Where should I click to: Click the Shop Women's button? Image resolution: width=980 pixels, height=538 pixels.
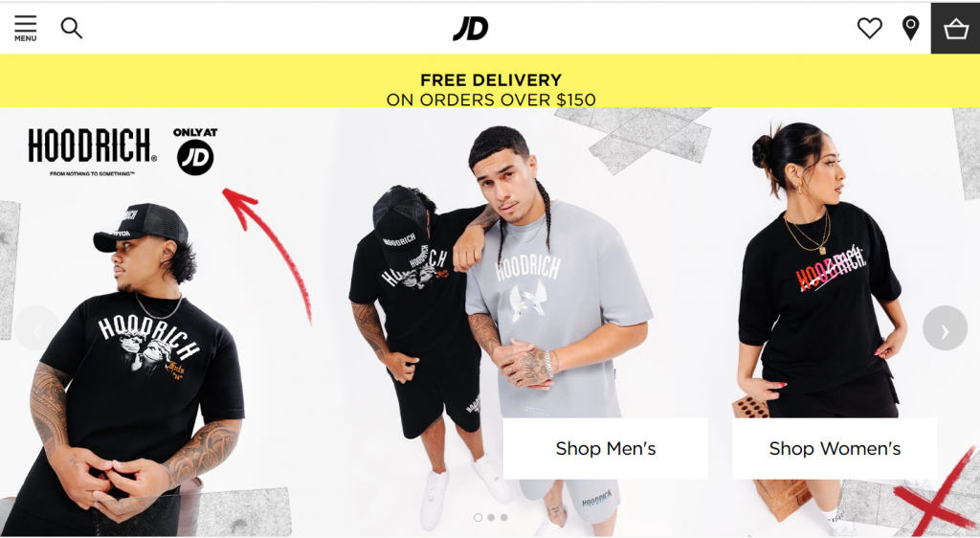point(835,449)
